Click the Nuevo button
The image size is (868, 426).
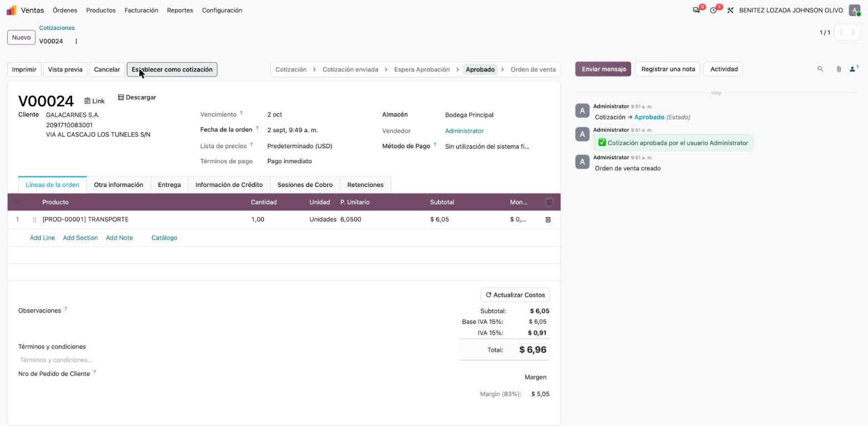(x=21, y=38)
